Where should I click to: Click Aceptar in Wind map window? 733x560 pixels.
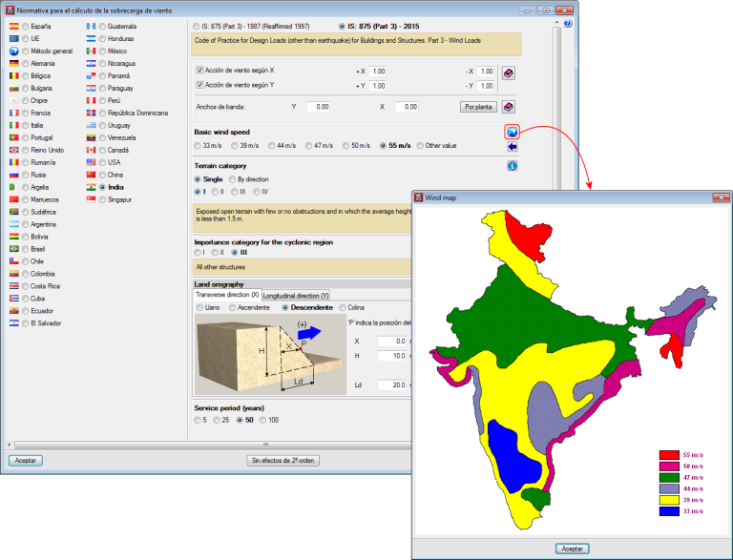(x=573, y=549)
